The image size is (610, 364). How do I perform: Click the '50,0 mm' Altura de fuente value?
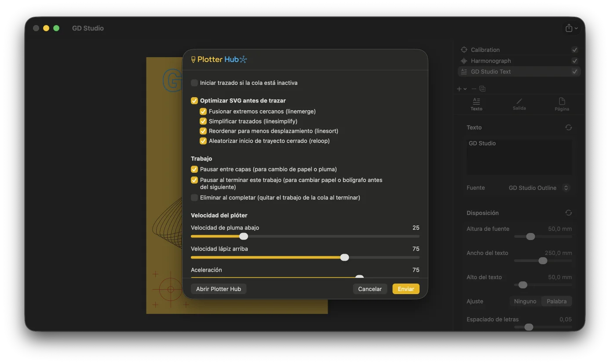[x=560, y=229]
